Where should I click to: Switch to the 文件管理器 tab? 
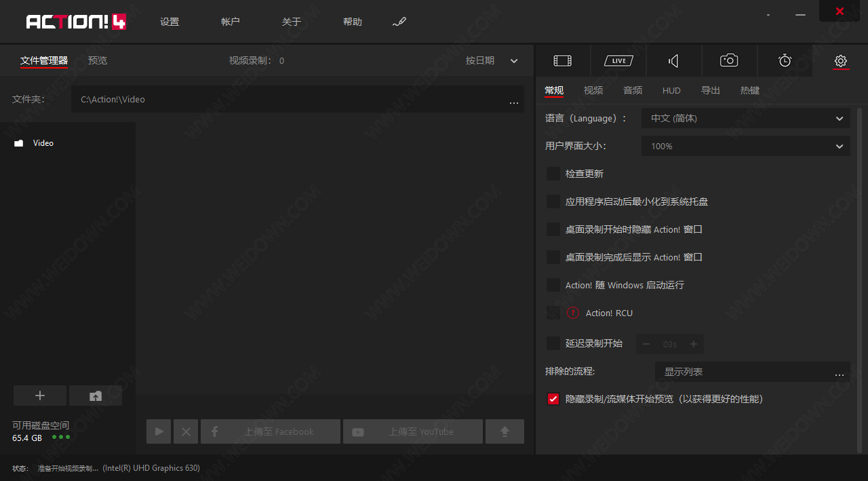pyautogui.click(x=44, y=60)
